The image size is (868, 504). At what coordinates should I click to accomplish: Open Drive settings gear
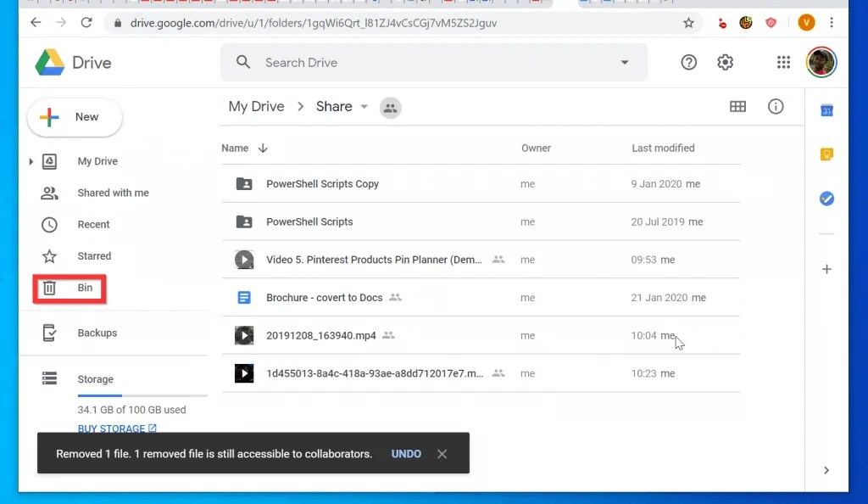pyautogui.click(x=726, y=62)
